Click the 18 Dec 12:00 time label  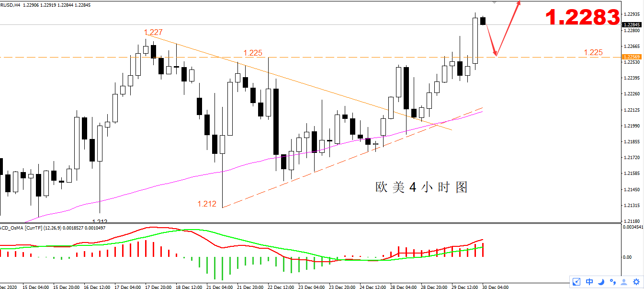[190, 287]
